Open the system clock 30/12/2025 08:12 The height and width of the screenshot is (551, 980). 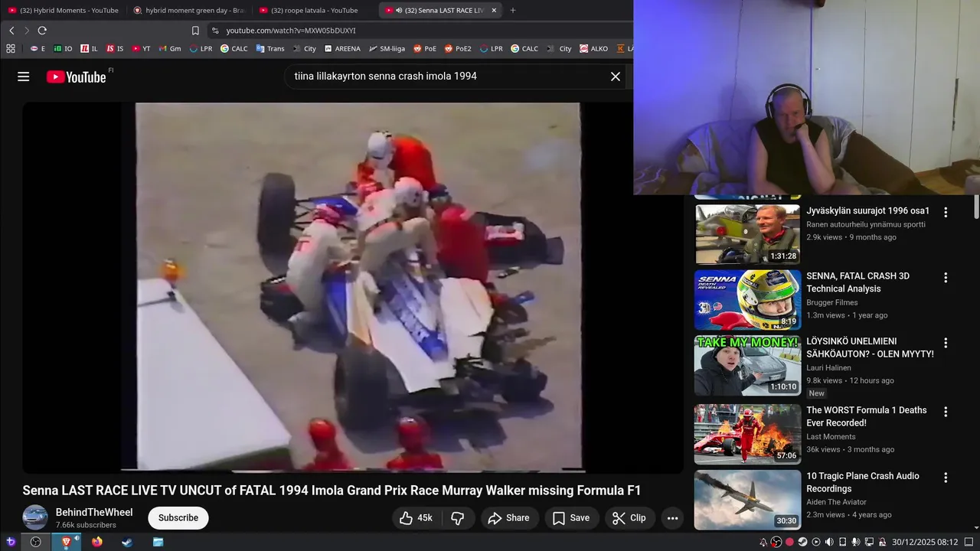click(x=925, y=542)
